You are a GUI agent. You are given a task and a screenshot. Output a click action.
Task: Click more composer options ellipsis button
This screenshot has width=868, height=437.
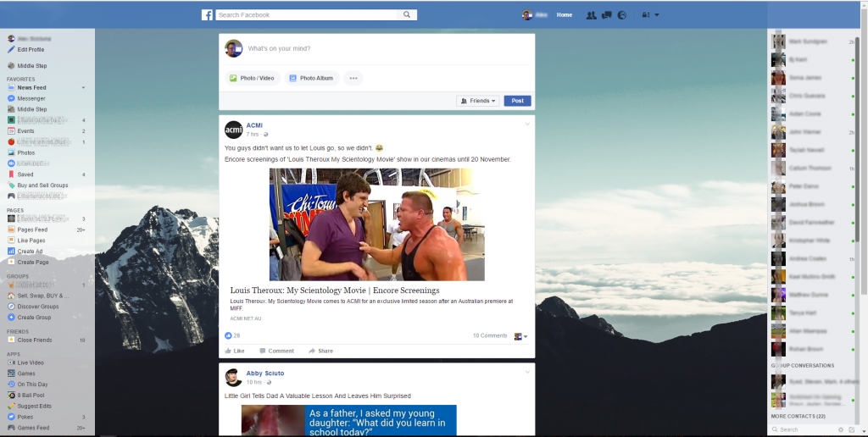353,78
